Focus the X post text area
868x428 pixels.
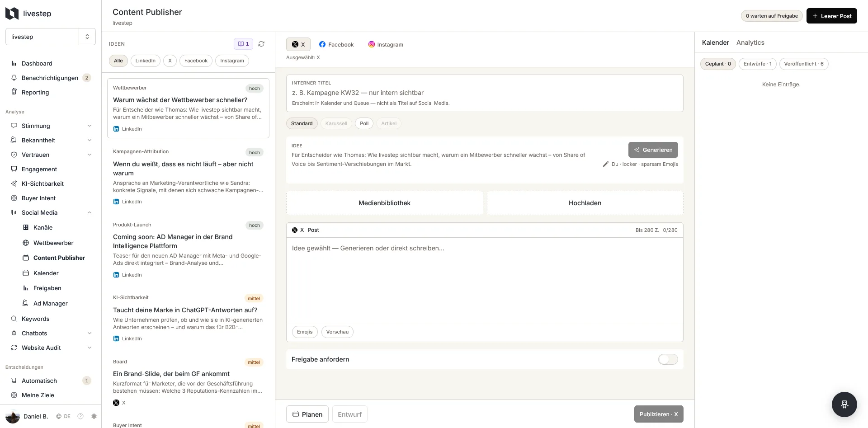click(x=485, y=280)
